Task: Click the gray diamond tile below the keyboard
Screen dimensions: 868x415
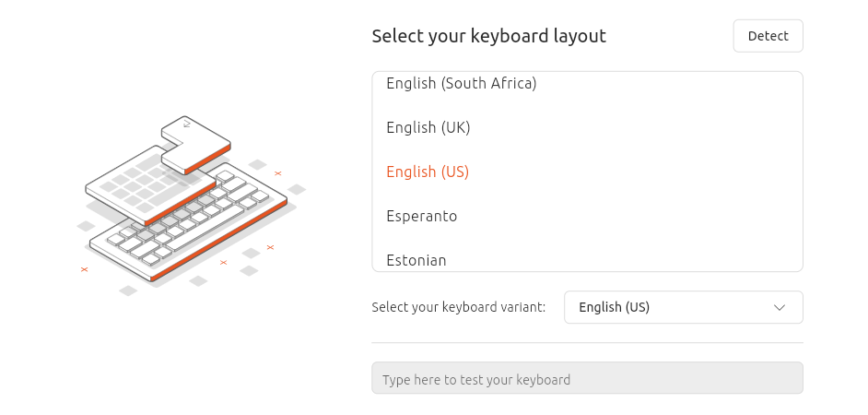Action: (x=128, y=290)
